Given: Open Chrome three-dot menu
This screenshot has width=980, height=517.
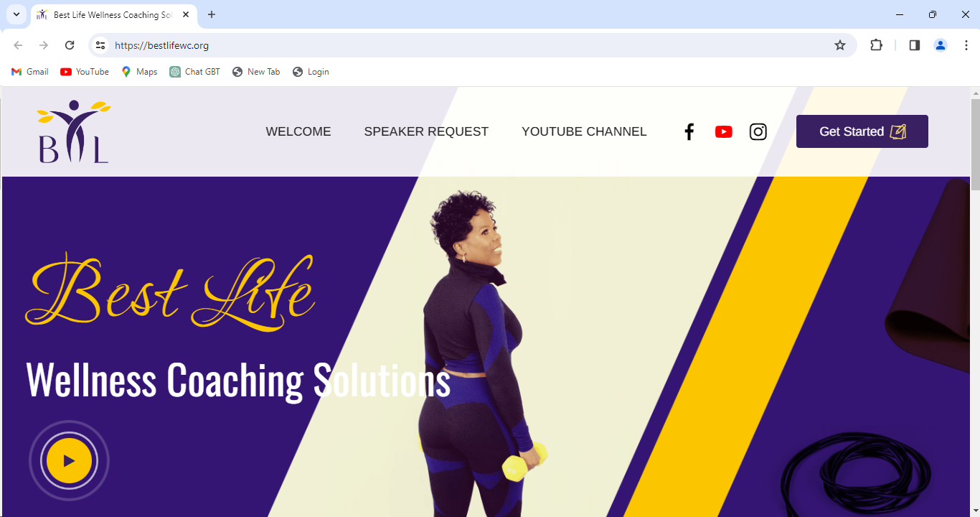Looking at the screenshot, I should 966,45.
